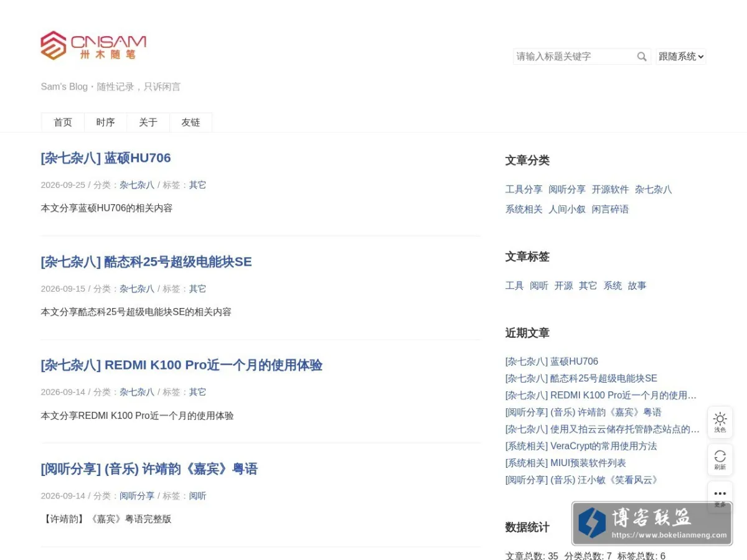The height and width of the screenshot is (560, 747).
Task: Click the 文章分类 sidebar heading
Action: [527, 161]
